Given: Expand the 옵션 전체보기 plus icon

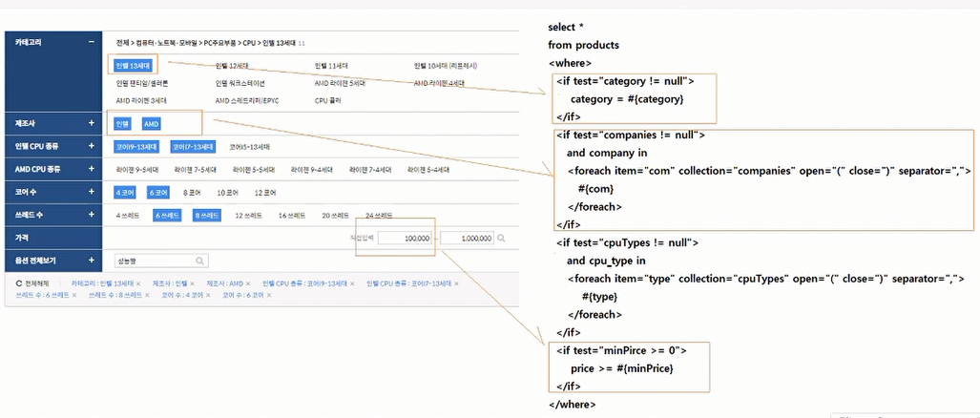Looking at the screenshot, I should click(x=92, y=260).
